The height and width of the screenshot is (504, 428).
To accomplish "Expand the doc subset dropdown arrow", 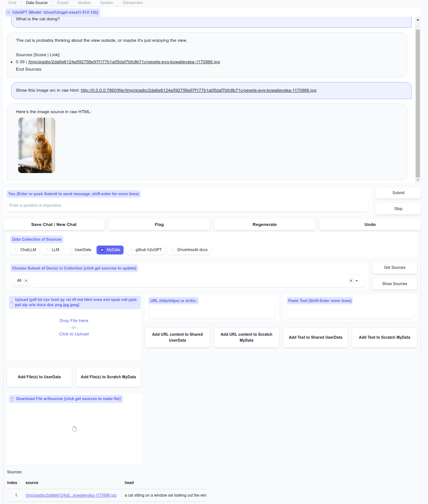I will (x=357, y=281).
